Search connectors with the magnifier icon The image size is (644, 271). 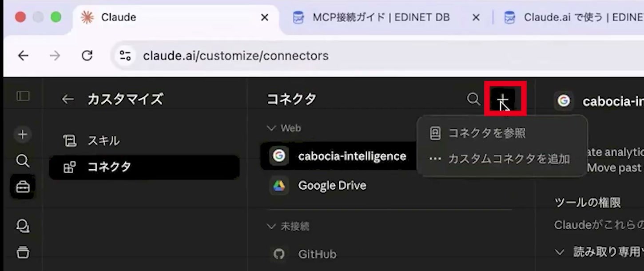pos(473,99)
